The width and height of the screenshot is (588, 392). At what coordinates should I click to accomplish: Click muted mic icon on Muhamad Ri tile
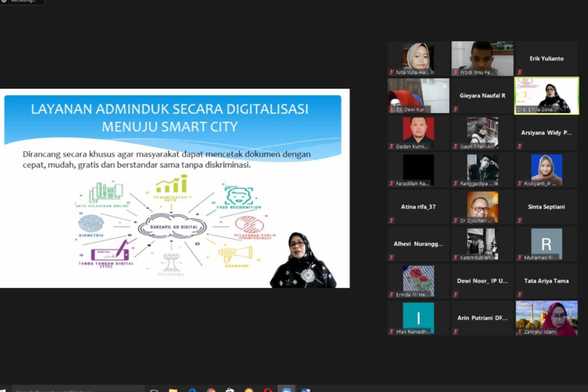point(520,258)
